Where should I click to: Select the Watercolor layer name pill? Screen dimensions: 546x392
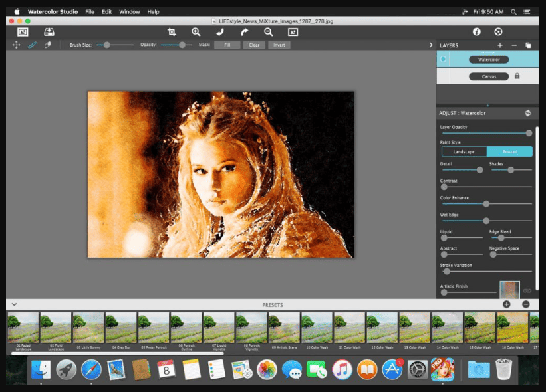tap(489, 60)
